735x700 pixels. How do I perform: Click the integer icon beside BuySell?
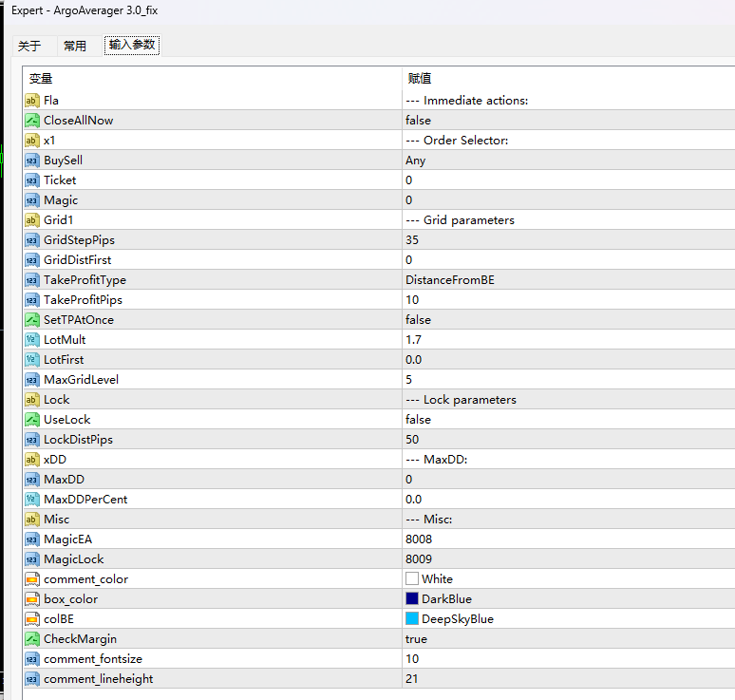32,161
